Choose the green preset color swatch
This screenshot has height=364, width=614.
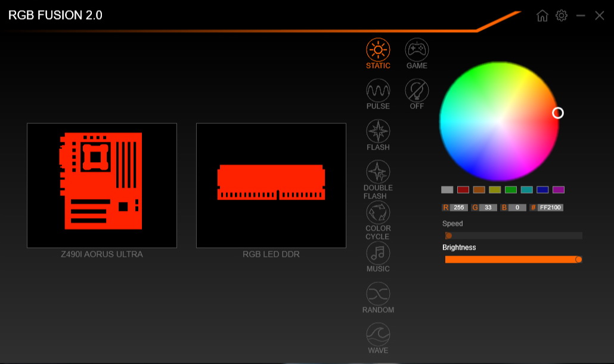(x=511, y=190)
